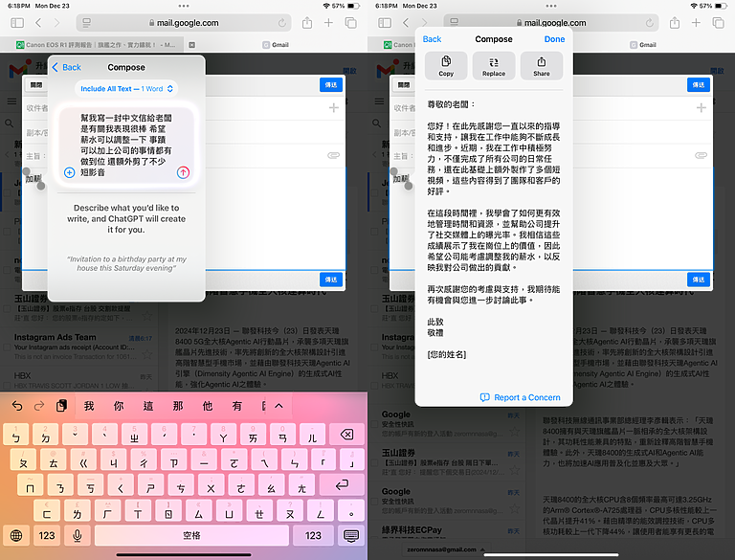This screenshot has width=735, height=560.
Task: Open Safari sidebar in left screenshot
Action: click(17, 23)
